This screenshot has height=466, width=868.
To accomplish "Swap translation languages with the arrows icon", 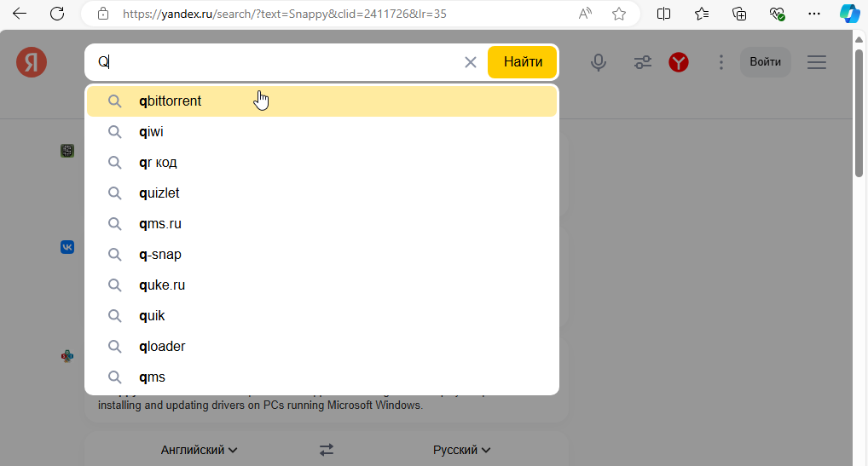I will [x=327, y=450].
